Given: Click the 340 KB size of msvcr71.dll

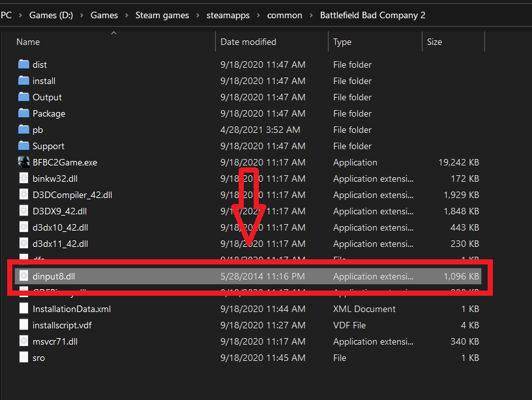Looking at the screenshot, I should (x=464, y=341).
